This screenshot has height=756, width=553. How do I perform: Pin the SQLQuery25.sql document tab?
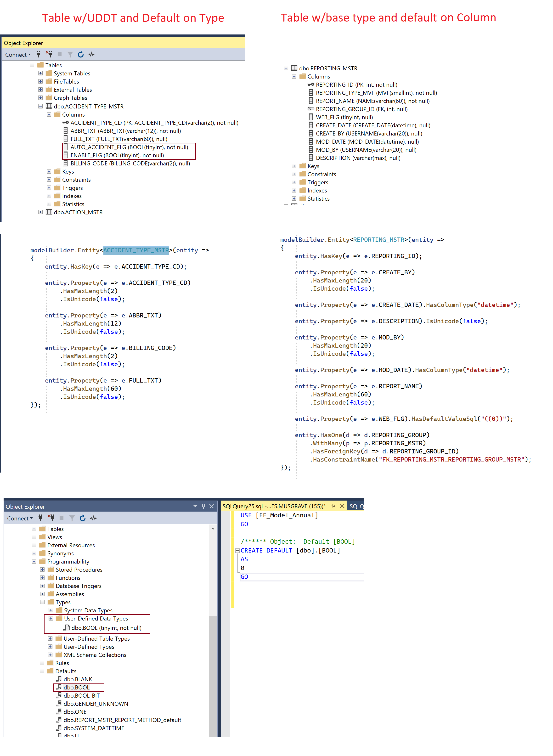[x=333, y=506]
